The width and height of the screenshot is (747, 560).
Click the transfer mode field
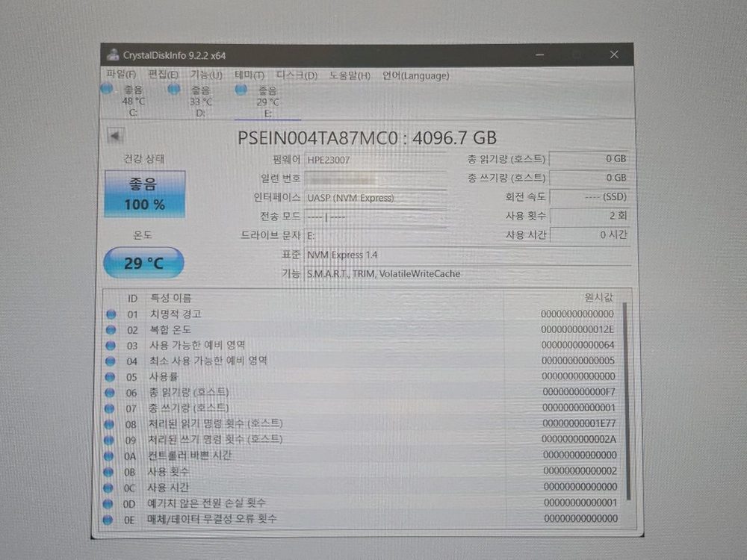pos(376,217)
